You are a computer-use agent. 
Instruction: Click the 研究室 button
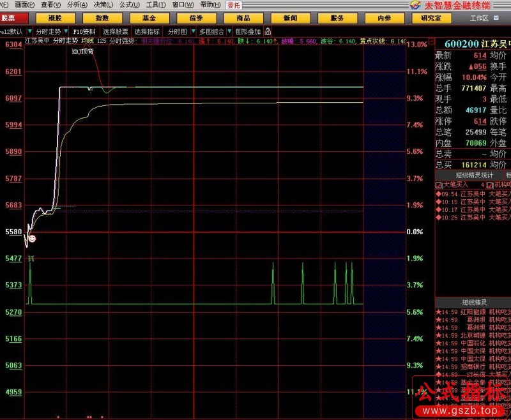431,18
